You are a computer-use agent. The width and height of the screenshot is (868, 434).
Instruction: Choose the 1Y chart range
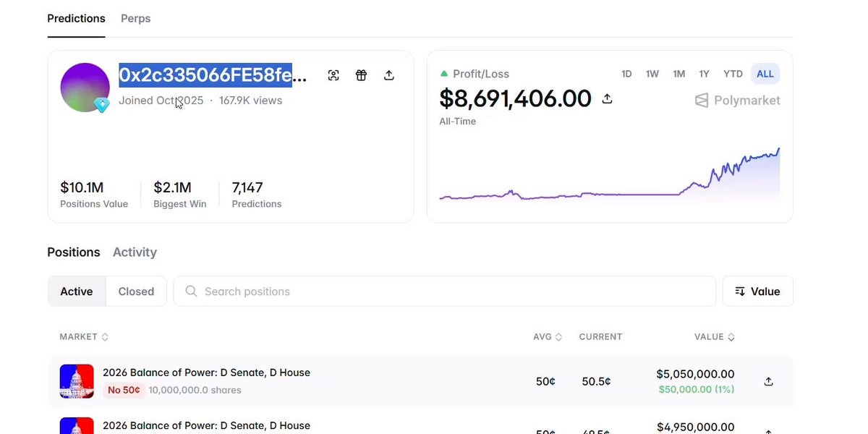click(x=704, y=74)
